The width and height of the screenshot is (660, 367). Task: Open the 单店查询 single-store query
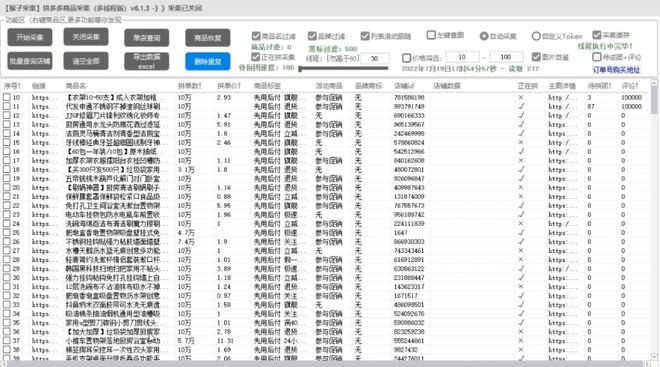146,37
